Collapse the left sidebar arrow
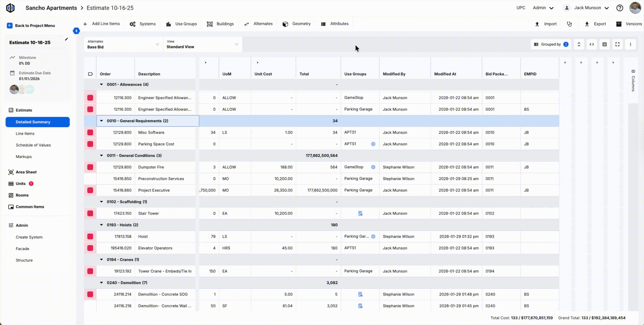644x325 pixels. tap(76, 31)
